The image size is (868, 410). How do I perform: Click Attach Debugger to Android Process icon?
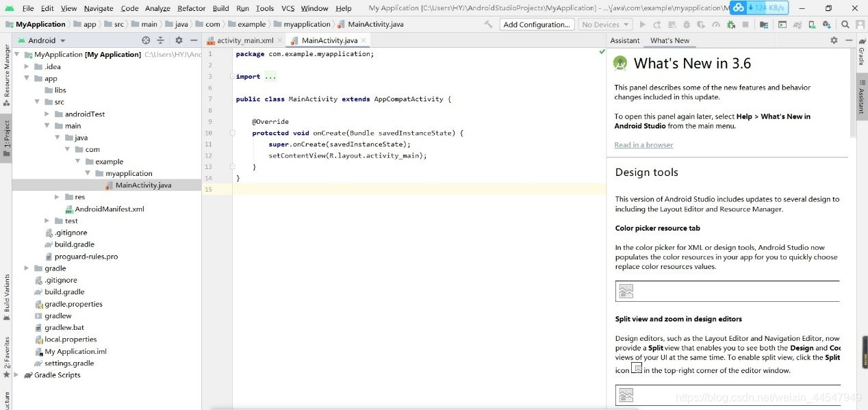(731, 25)
